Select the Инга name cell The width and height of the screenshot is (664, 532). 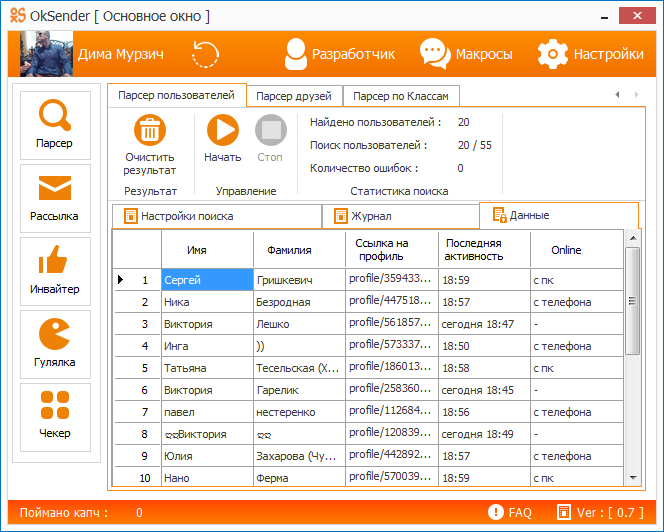[x=207, y=346]
